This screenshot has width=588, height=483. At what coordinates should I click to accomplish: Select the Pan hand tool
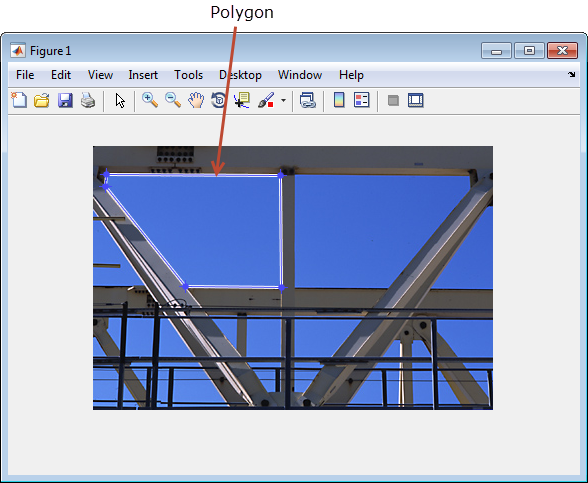196,100
